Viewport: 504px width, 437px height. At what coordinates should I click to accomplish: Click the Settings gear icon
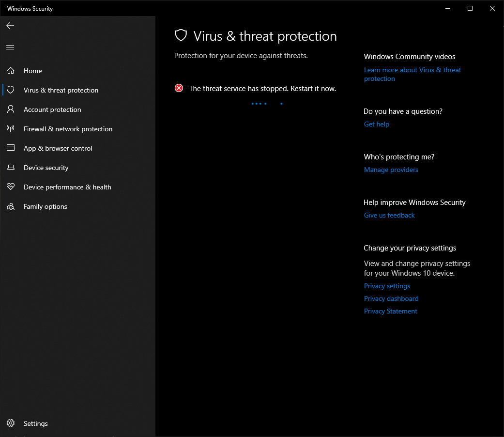pos(11,423)
